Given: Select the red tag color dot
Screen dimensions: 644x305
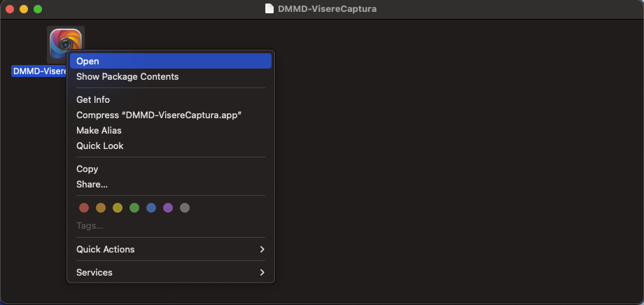Looking at the screenshot, I should (x=84, y=208).
